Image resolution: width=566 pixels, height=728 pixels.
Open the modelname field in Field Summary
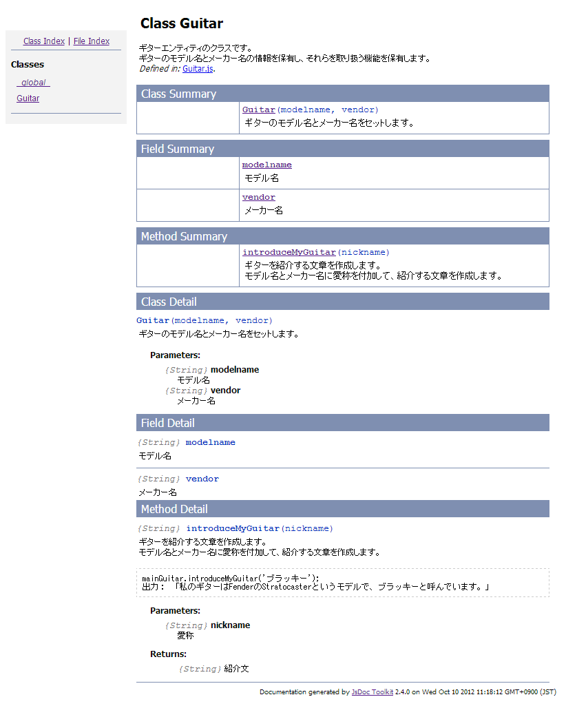(267, 165)
